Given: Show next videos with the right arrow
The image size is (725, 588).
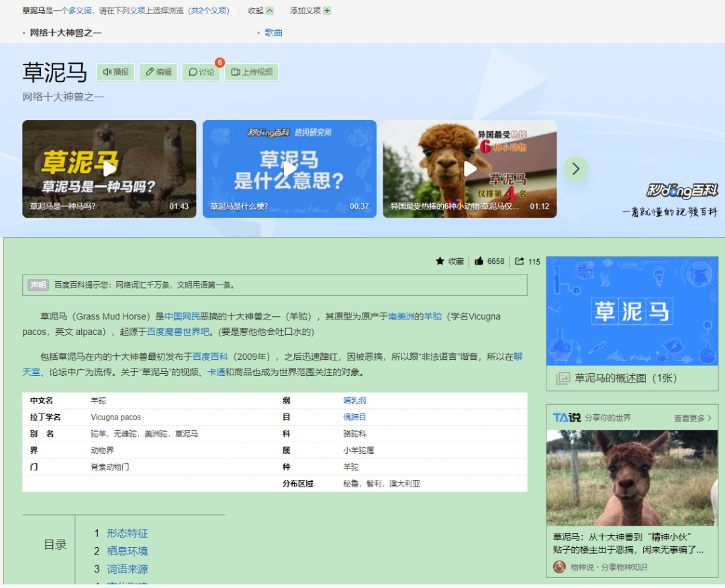Looking at the screenshot, I should tap(576, 168).
